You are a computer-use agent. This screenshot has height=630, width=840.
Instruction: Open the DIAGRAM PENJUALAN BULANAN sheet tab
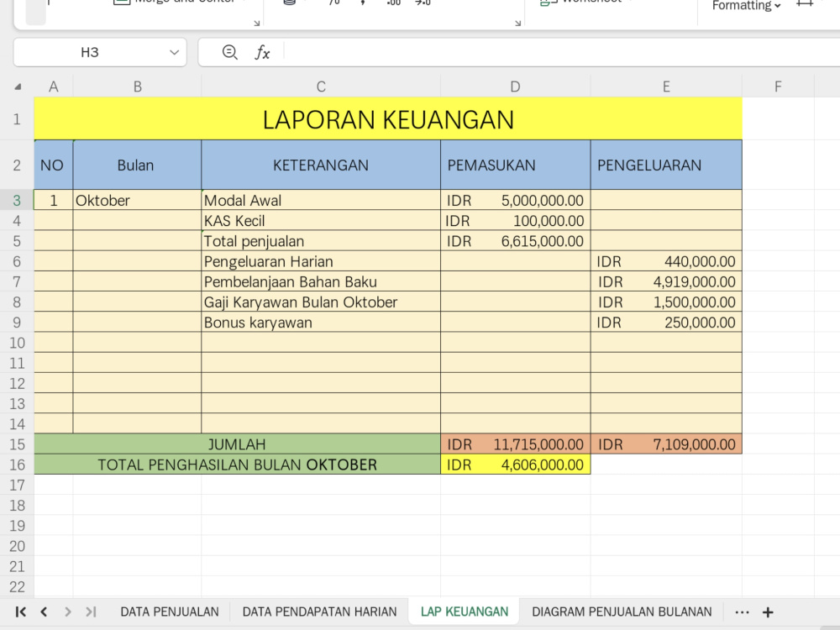coord(622,612)
